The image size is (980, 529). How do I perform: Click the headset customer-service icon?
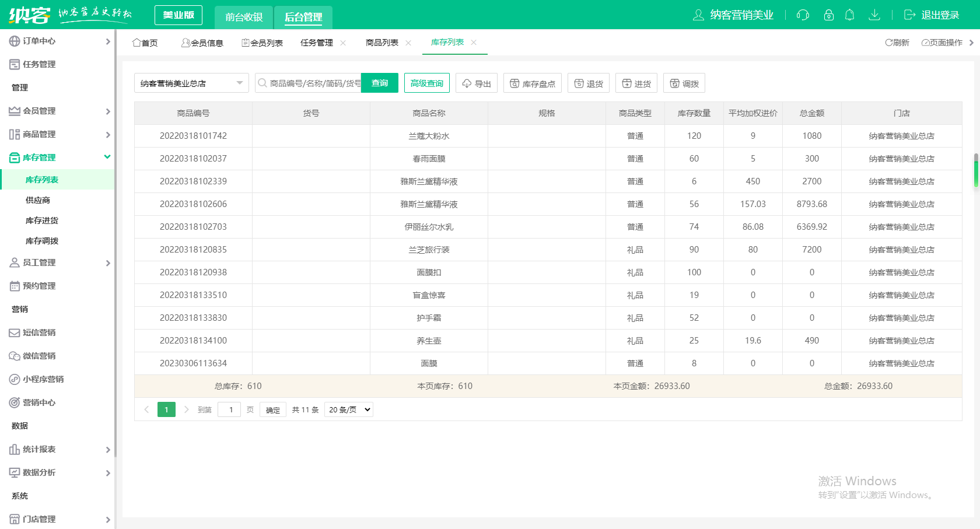click(803, 15)
